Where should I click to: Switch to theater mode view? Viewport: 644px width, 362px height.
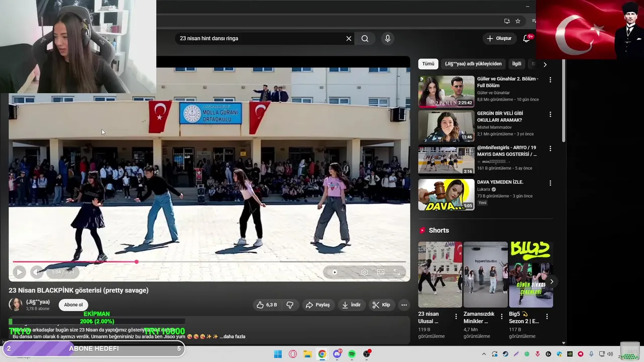(381, 272)
